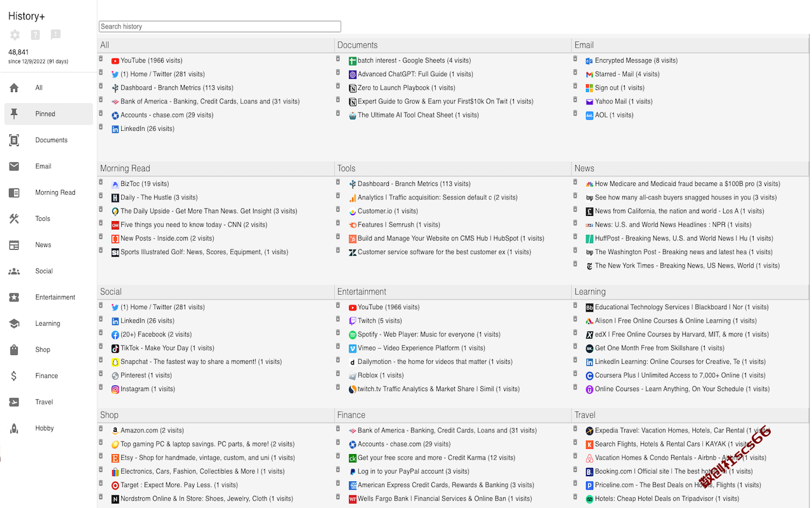This screenshot has height=508, width=812.
Task: Open Analytics | Traffic acquisition link
Action: pos(438,197)
